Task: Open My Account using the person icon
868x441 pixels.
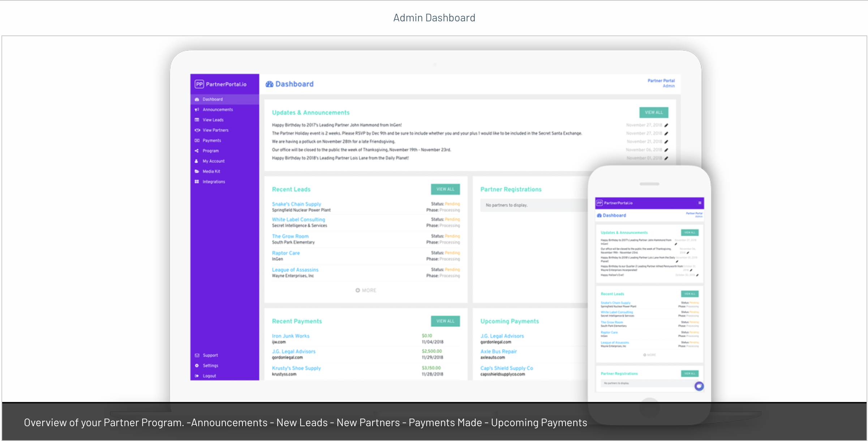Action: [x=197, y=161]
